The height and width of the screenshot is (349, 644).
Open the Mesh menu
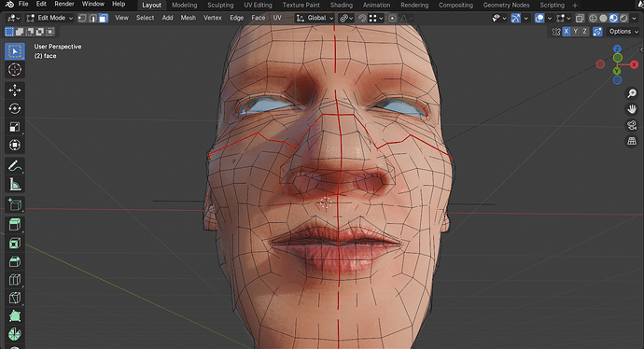click(189, 18)
